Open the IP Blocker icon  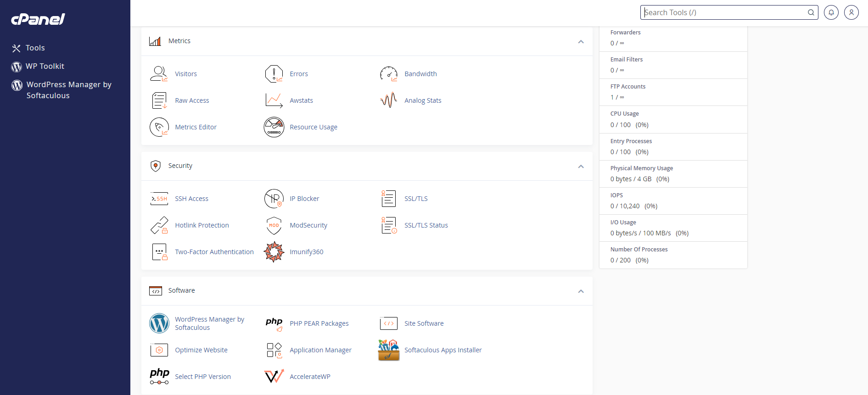(274, 199)
